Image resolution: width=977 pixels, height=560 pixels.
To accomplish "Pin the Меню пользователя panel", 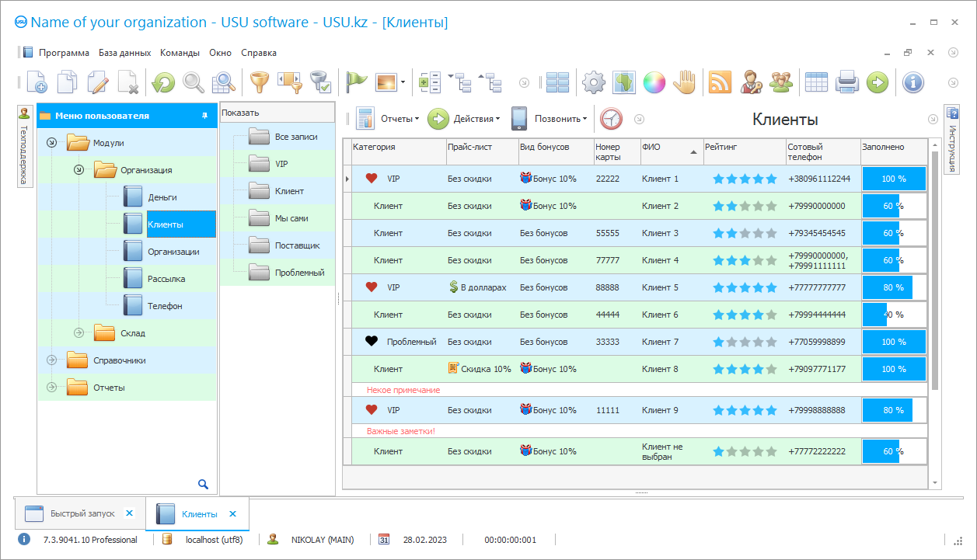I will pos(204,116).
